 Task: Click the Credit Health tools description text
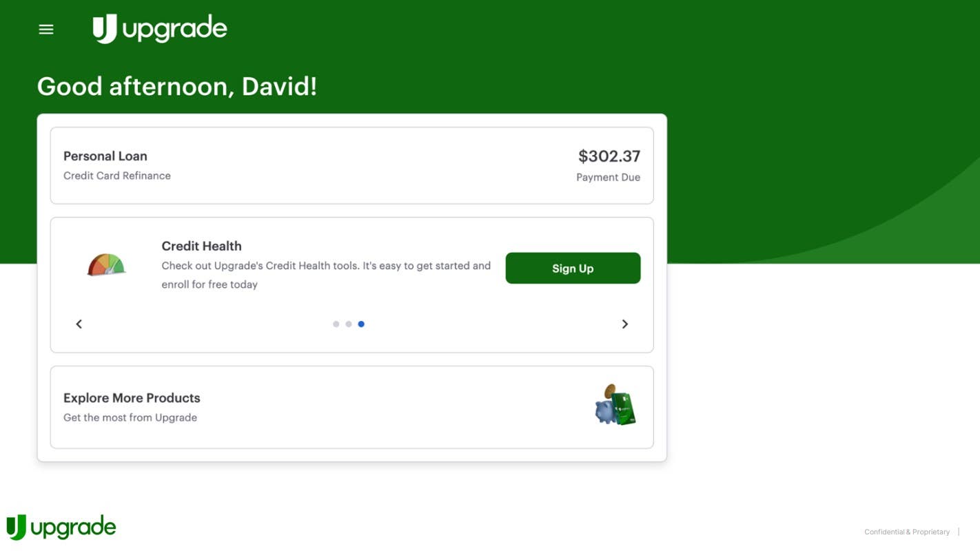(x=326, y=275)
